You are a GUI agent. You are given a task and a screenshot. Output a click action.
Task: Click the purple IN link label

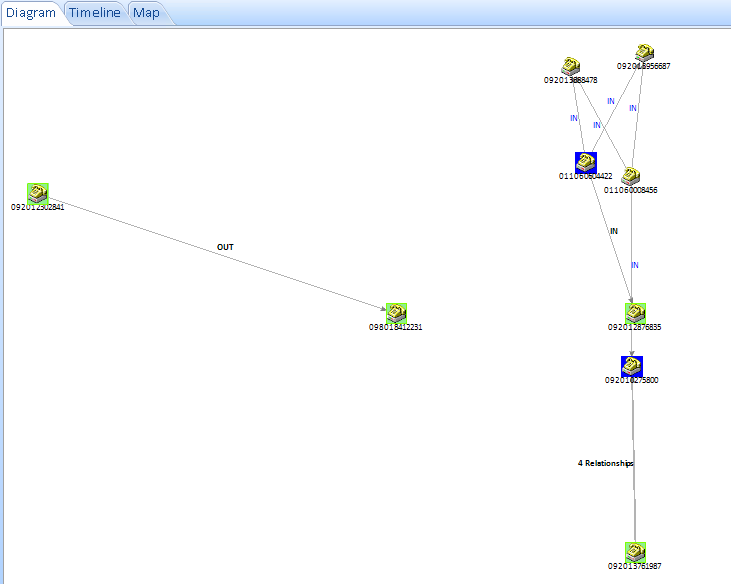(x=574, y=118)
